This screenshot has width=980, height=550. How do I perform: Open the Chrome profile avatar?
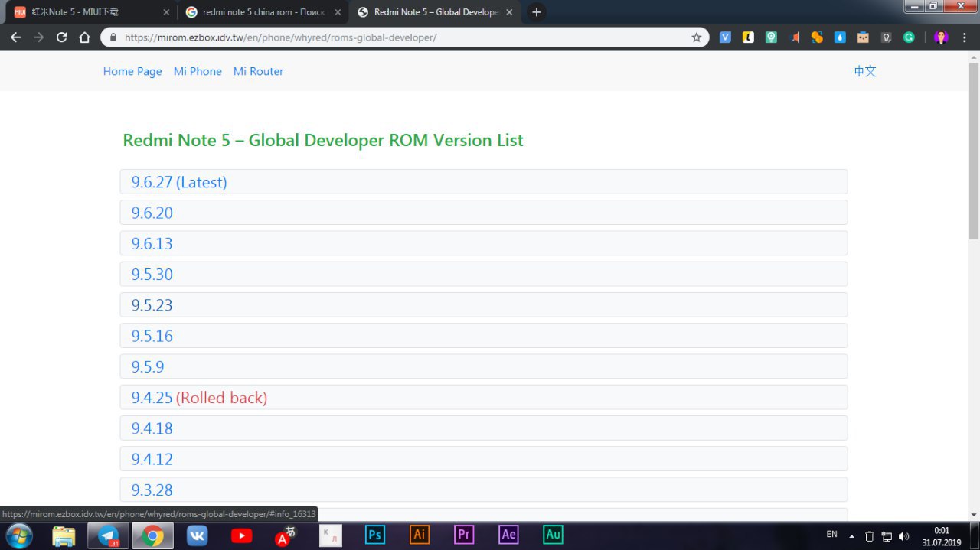[941, 37]
